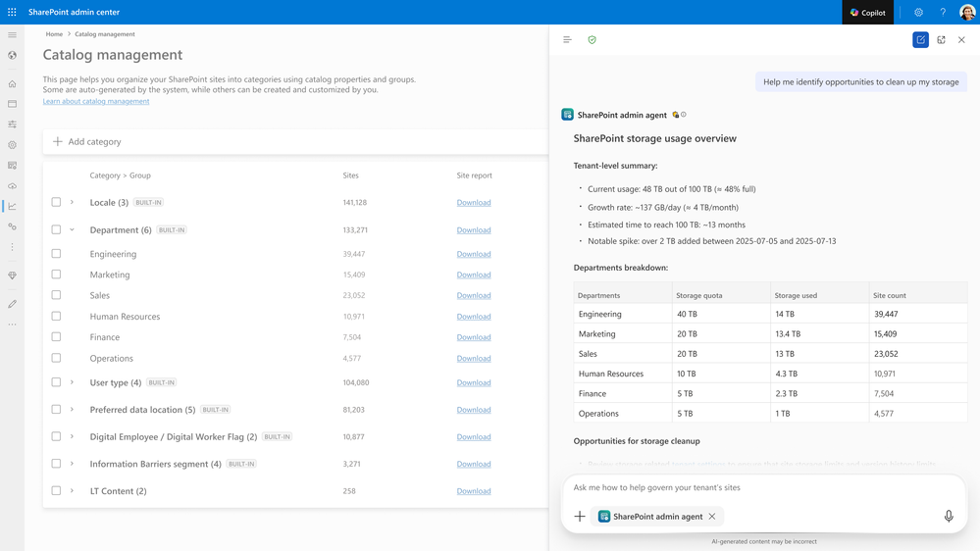Click the Catalog management breadcrumb item
The image size is (980, 551).
(x=104, y=34)
